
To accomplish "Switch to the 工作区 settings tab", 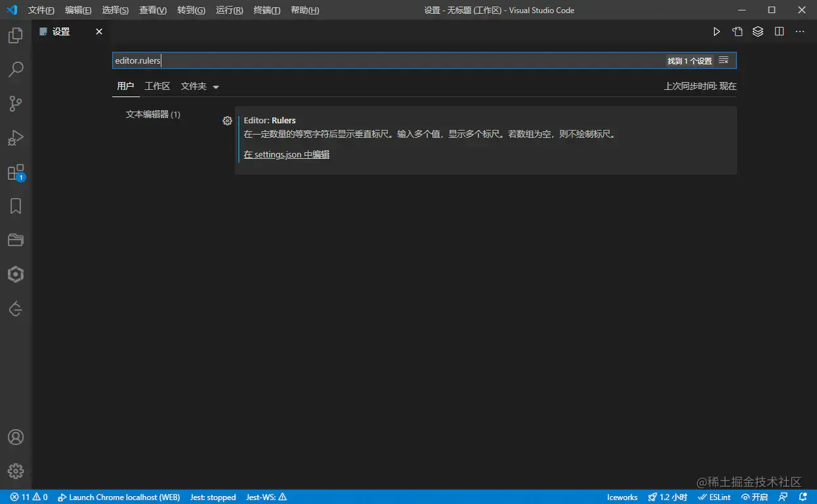I will click(x=157, y=85).
